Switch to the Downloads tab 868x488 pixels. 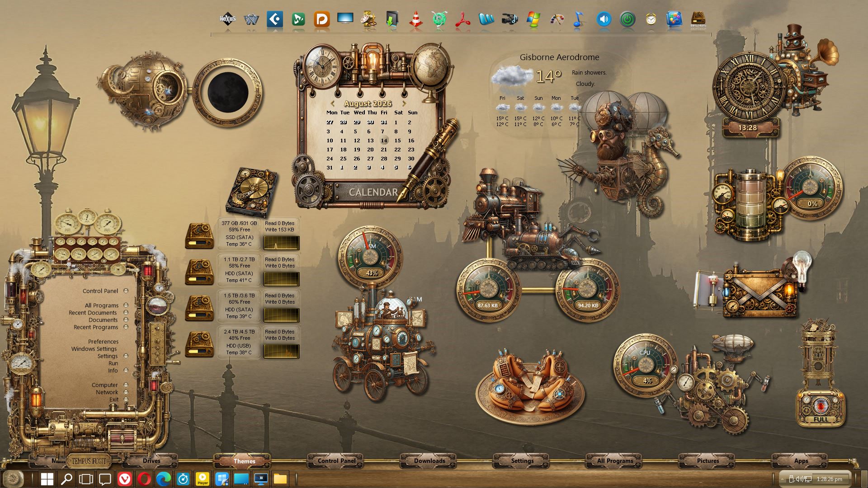point(429,461)
